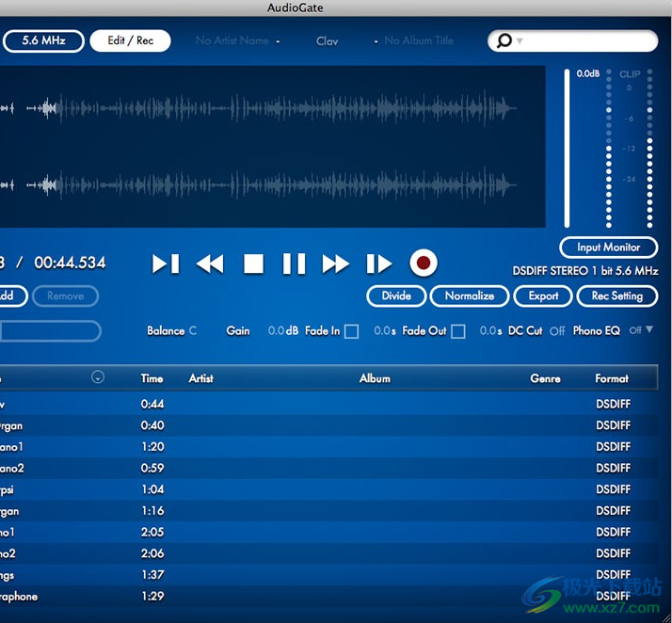Image resolution: width=672 pixels, height=623 pixels.
Task: Click into the search field
Action: 572,40
